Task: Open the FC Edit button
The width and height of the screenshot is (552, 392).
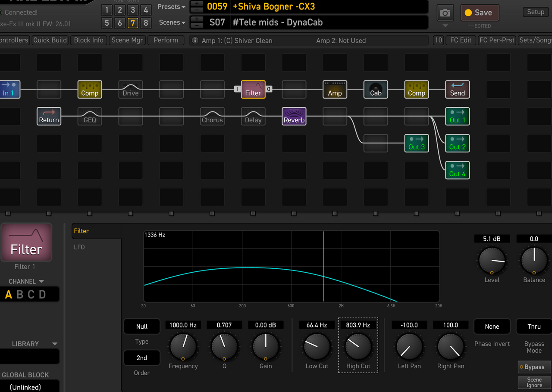Action: click(x=461, y=40)
